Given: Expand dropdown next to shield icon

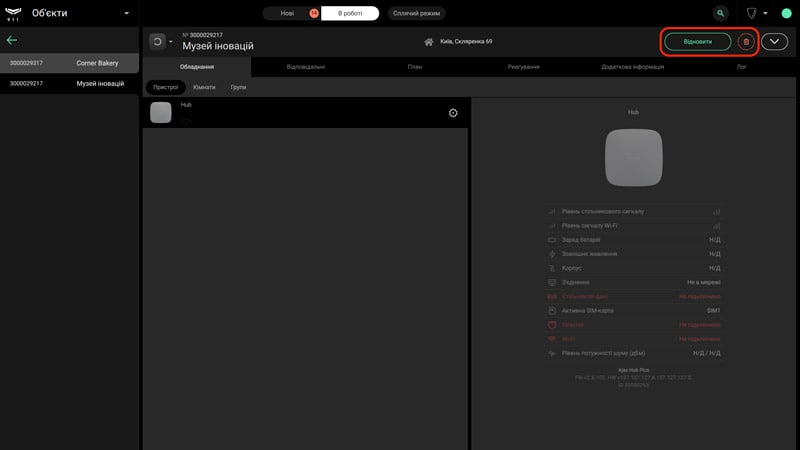Looking at the screenshot, I should [765, 13].
